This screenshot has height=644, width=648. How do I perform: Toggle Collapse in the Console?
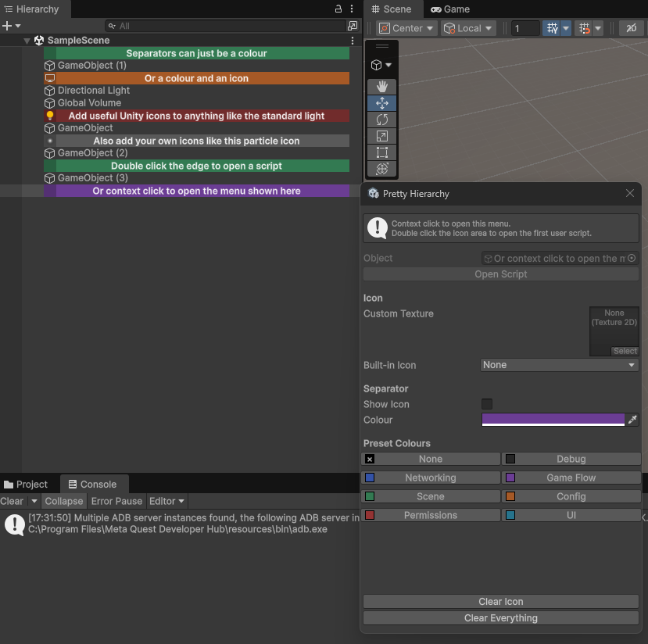(x=64, y=501)
